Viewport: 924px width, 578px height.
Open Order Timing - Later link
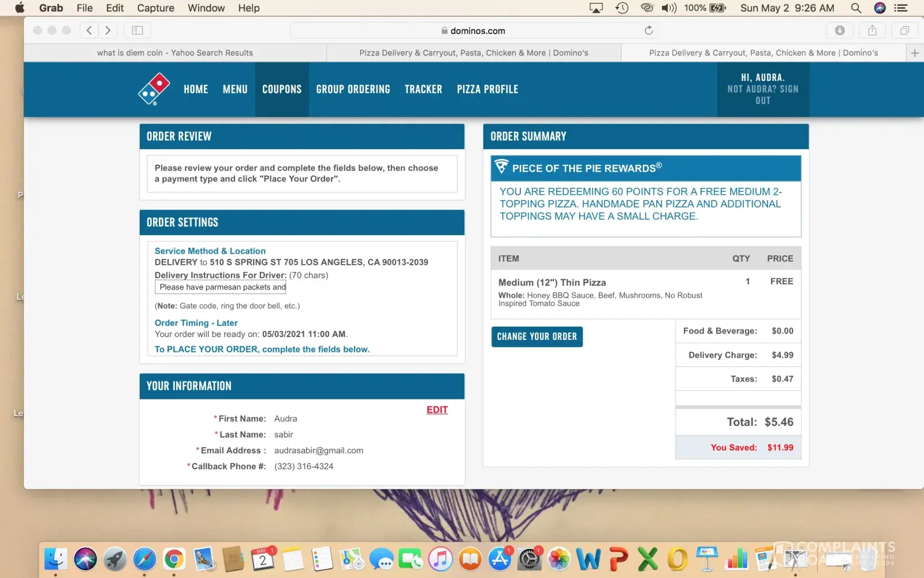(x=196, y=323)
